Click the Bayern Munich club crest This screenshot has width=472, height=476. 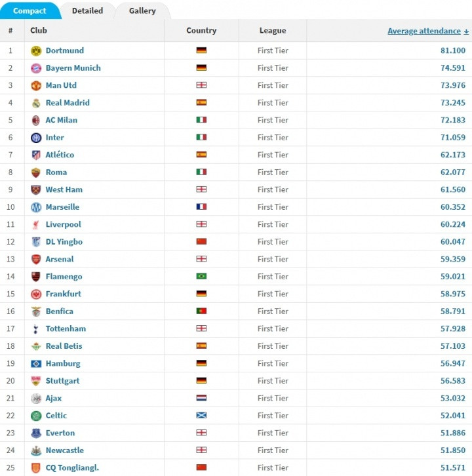click(36, 68)
